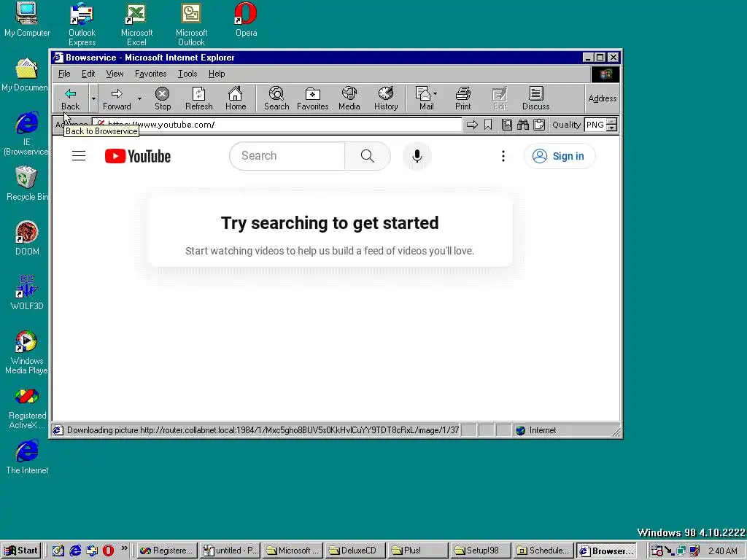Screen dimensions: 747x560
Task: Select the Opera desktop shortcut
Action: 246,20
